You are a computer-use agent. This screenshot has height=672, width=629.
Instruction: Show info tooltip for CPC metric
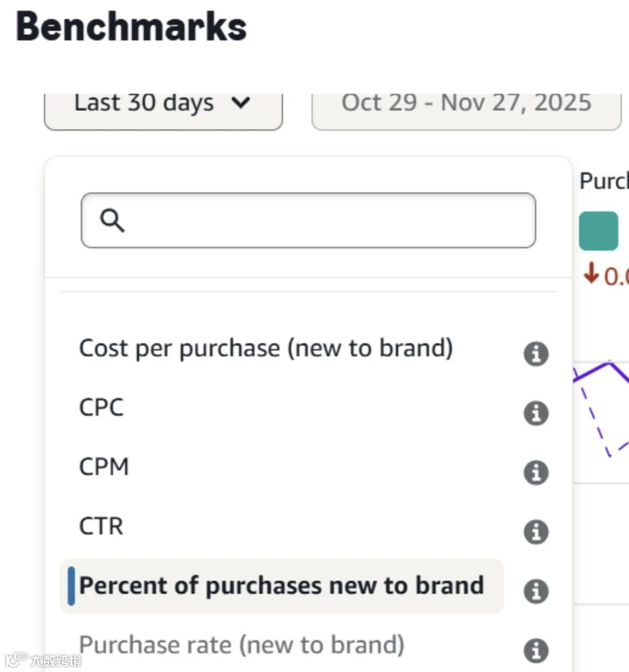536,413
